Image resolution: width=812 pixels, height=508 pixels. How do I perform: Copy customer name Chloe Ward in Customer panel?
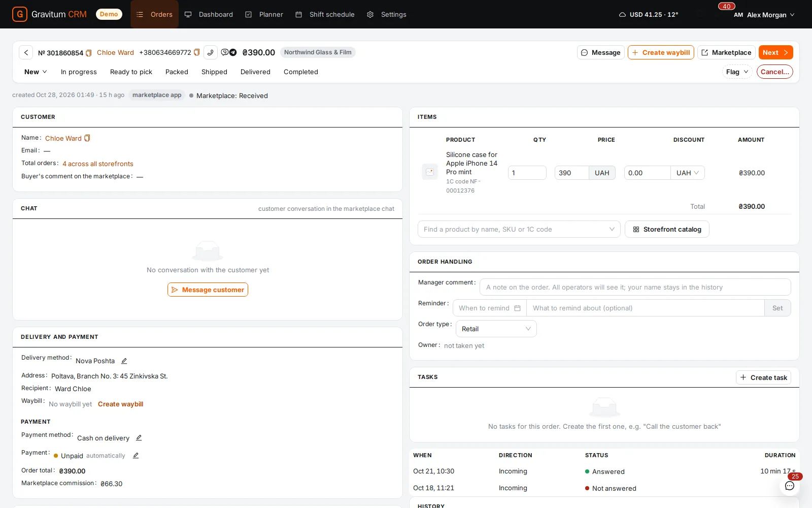[87, 138]
